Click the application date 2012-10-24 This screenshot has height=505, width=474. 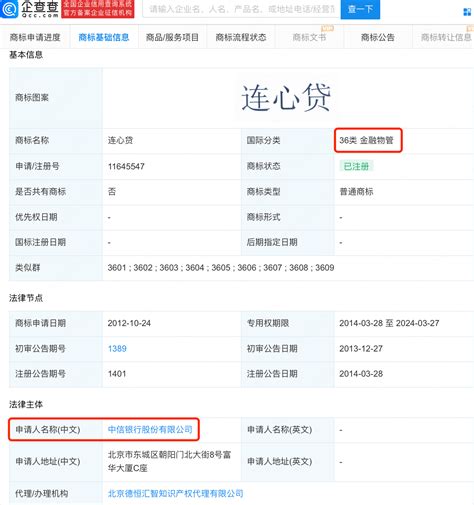(129, 323)
